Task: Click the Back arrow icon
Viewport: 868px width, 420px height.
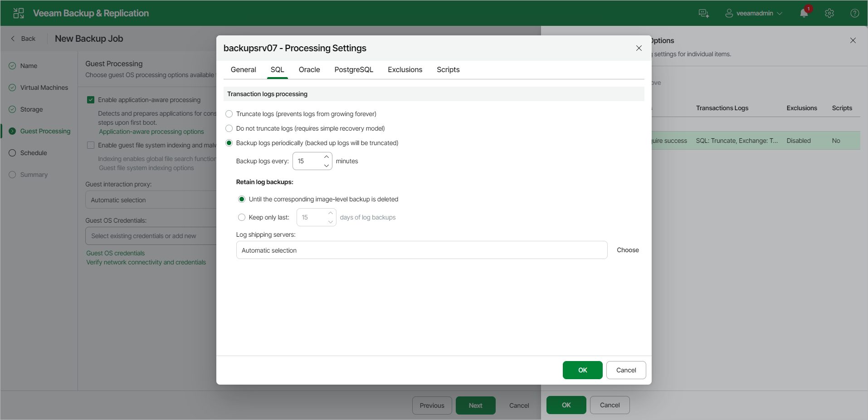Action: click(13, 39)
